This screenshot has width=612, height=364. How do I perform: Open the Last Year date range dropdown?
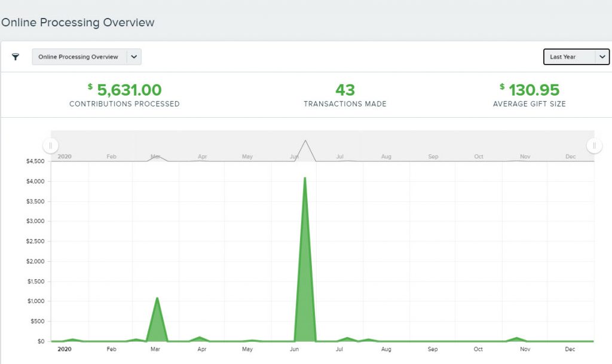tap(576, 57)
